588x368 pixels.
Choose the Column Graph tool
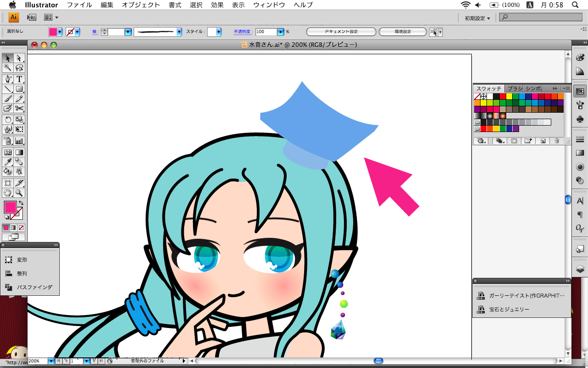(19, 141)
